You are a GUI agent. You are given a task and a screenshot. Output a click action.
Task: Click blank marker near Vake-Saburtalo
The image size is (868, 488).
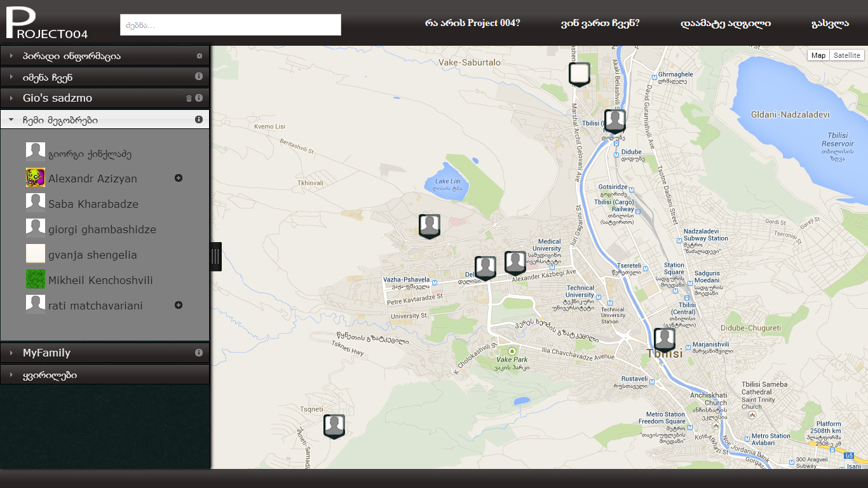(580, 74)
